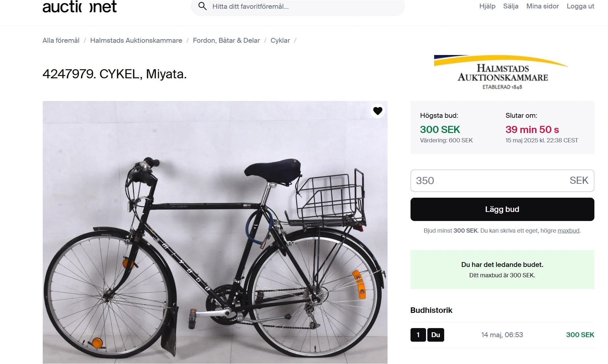Toggle the favorite heart on the bike

coord(377,111)
